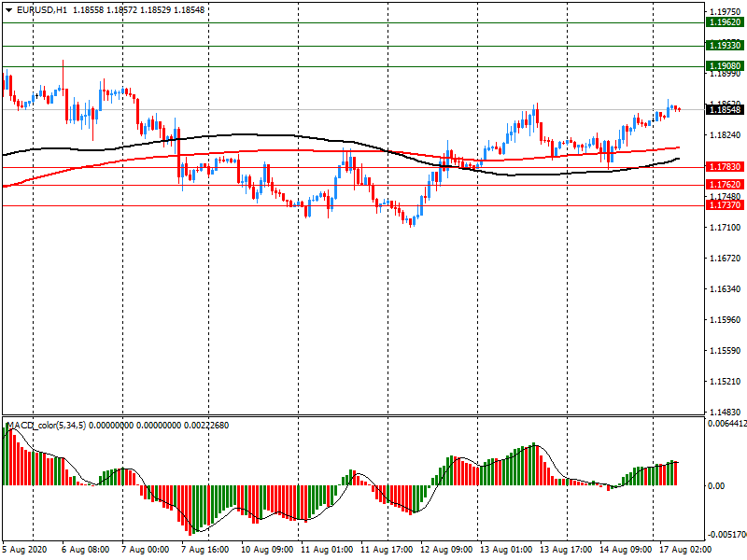This screenshot has height=560, width=747.
Task: Click the 1.16720 value on price scale
Action: tap(725, 259)
